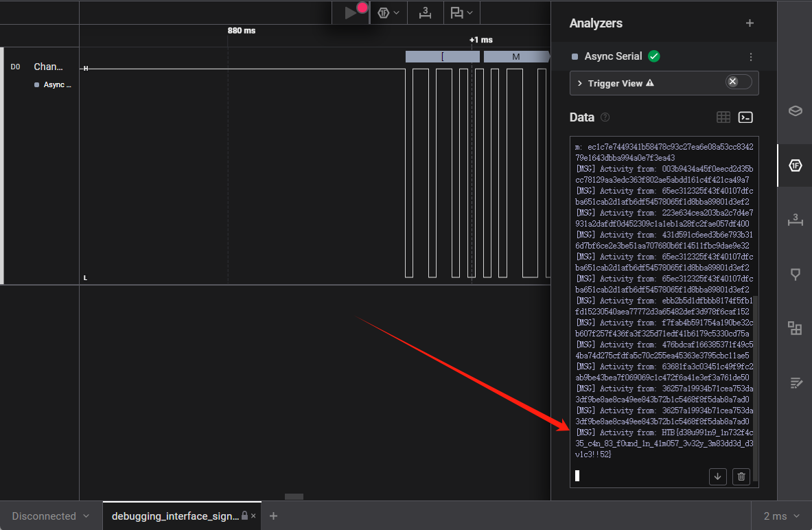The width and height of the screenshot is (812, 530).
Task: Open the 2 ms zoom dropdown
Action: [782, 516]
